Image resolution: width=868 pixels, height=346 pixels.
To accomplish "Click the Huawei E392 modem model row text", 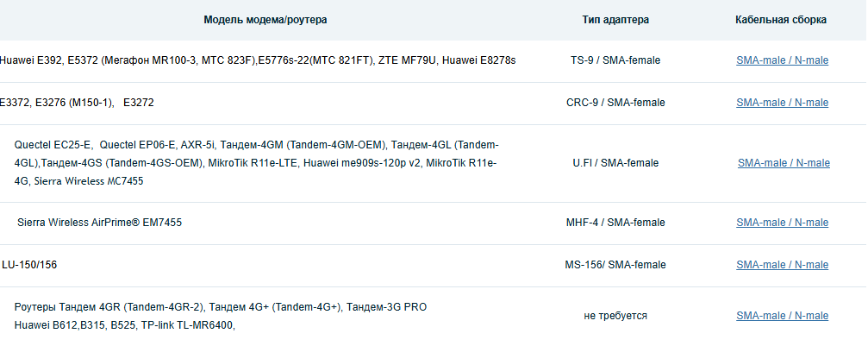I will (258, 60).
